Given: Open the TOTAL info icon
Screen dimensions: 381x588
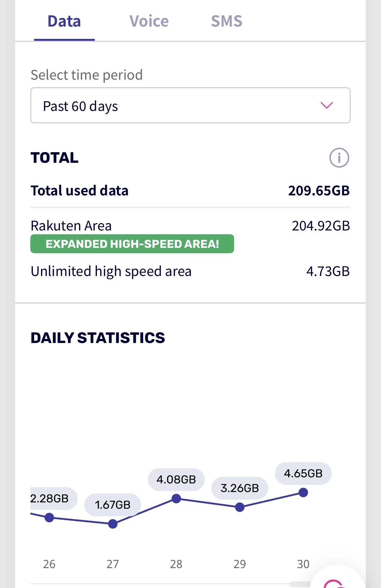Looking at the screenshot, I should 339,158.
